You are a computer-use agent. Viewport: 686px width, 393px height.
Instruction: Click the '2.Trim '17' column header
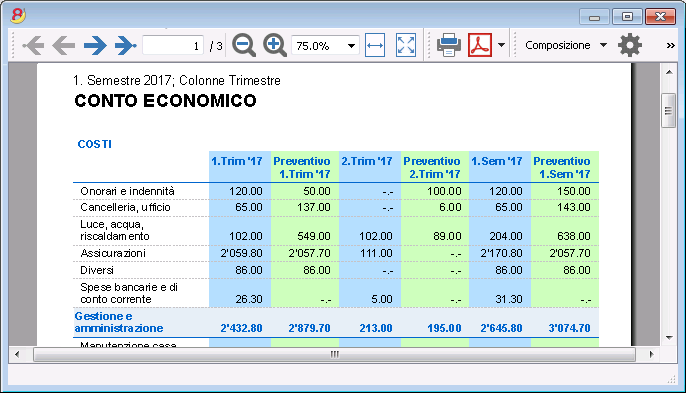[367, 161]
